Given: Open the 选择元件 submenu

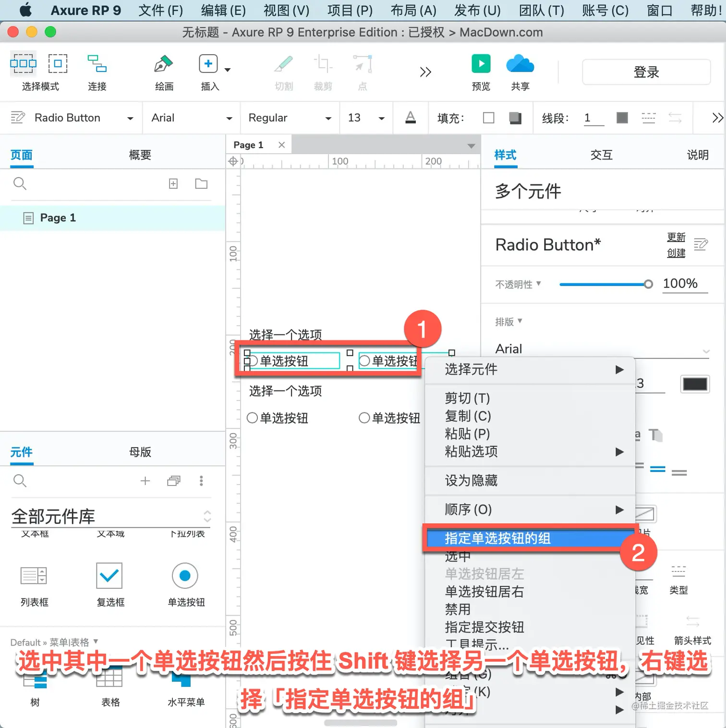Looking at the screenshot, I should pyautogui.click(x=530, y=369).
